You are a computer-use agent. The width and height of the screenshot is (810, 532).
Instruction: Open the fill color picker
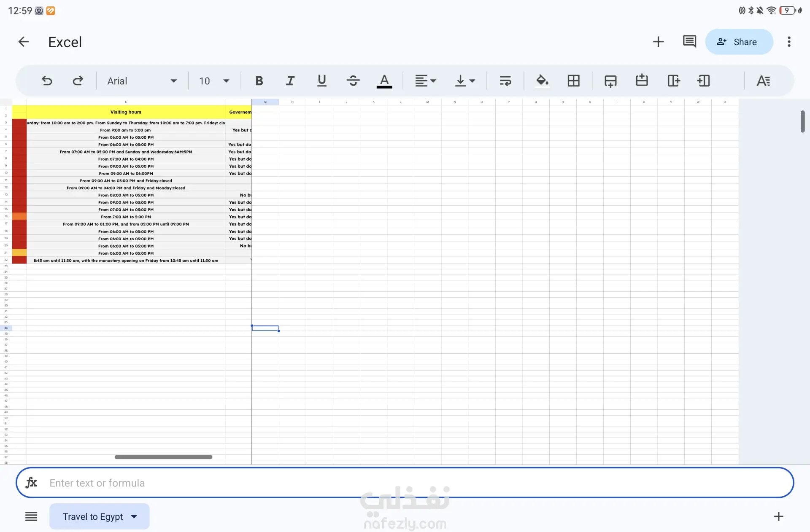tap(542, 81)
